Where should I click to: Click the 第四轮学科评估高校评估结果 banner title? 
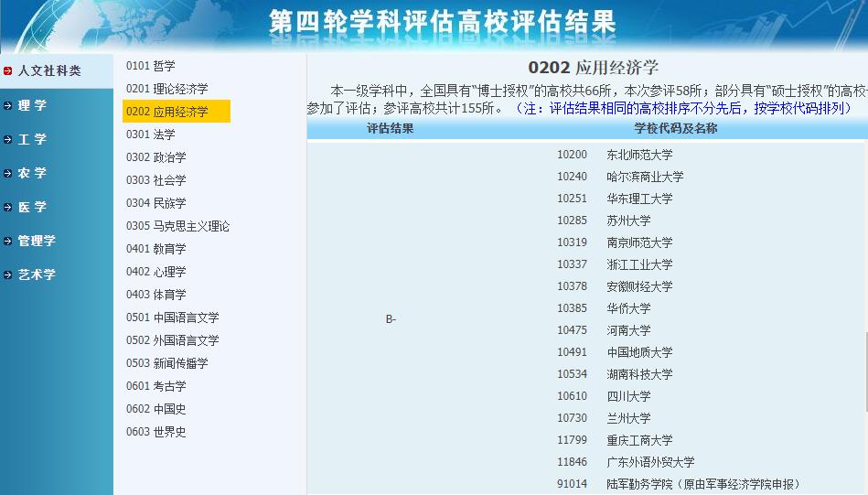pyautogui.click(x=443, y=22)
